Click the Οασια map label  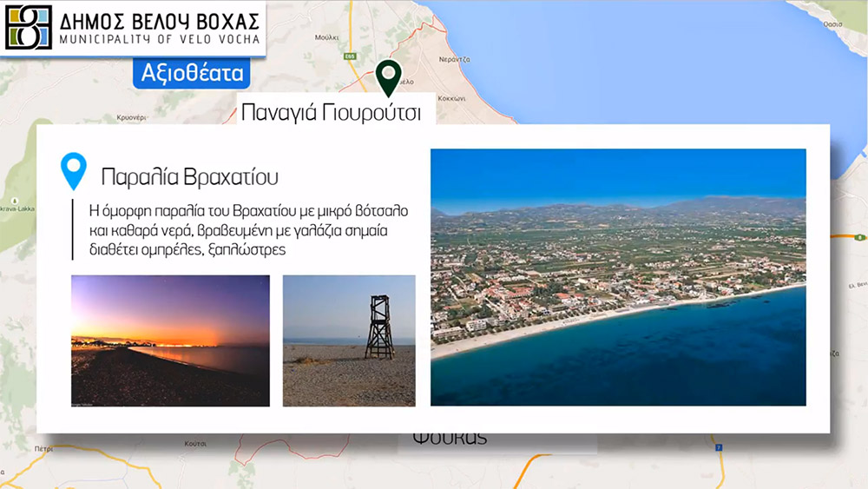click(x=832, y=24)
